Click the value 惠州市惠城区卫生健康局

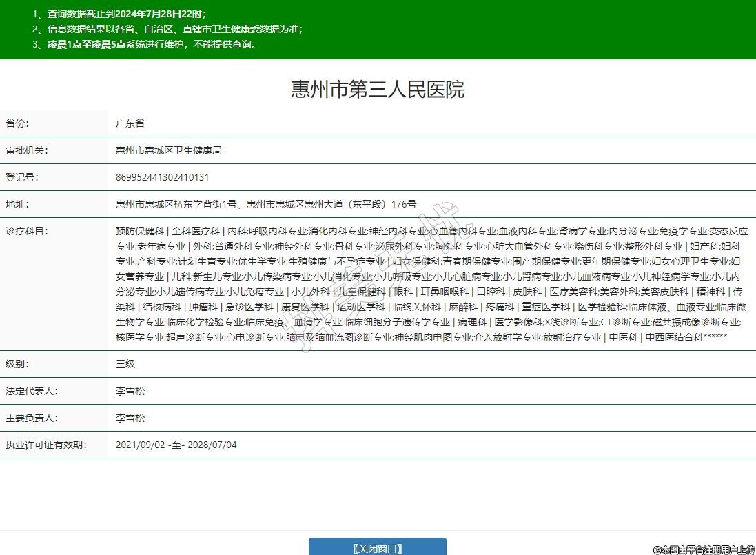[x=169, y=150]
